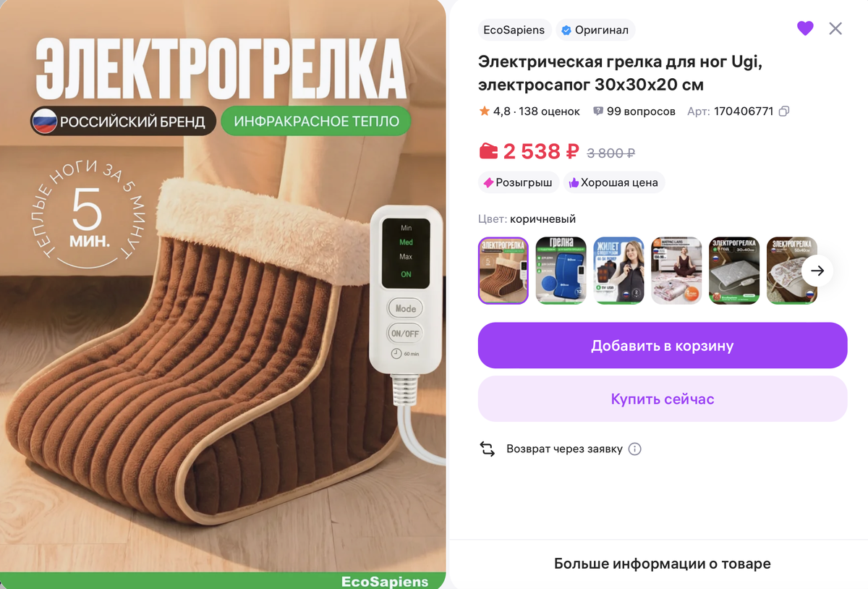This screenshot has width=868, height=589.
Task: Open the EcoSapiens brand tag
Action: coord(514,30)
